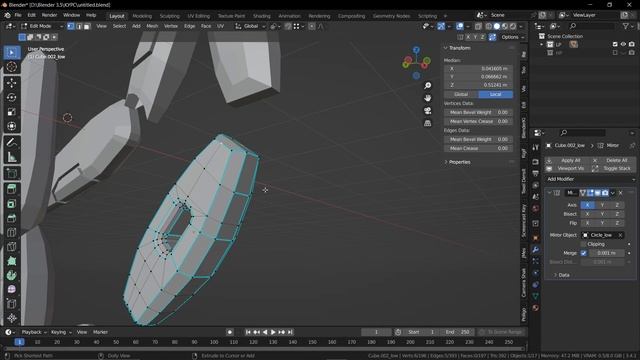Switch to the Modeling workspace tab
This screenshot has width=640, height=360.
click(142, 16)
